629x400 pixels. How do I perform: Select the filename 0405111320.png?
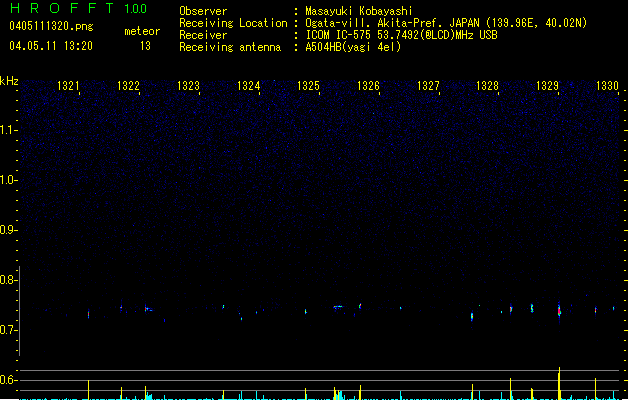point(51,26)
